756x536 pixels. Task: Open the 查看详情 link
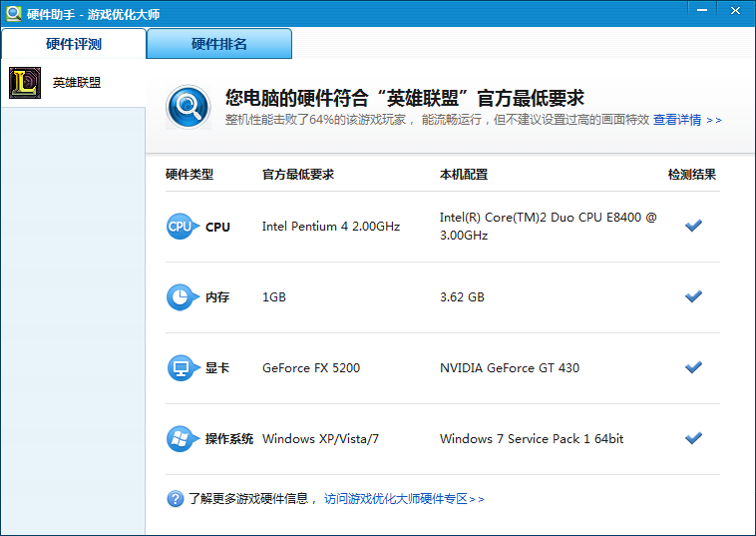pos(687,120)
